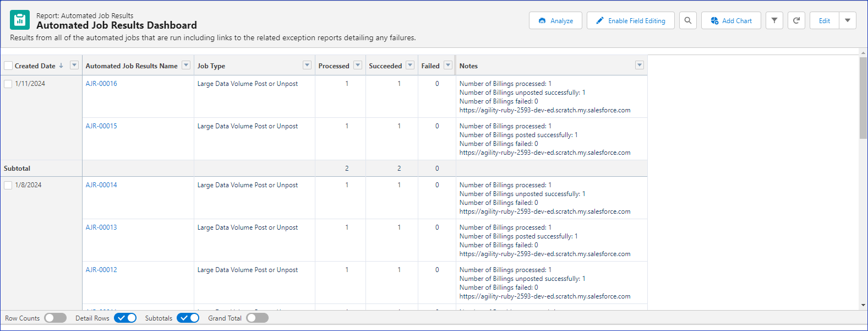Screen dimensions: 868x331
Task: Click Enable Field Editing
Action: tap(630, 20)
